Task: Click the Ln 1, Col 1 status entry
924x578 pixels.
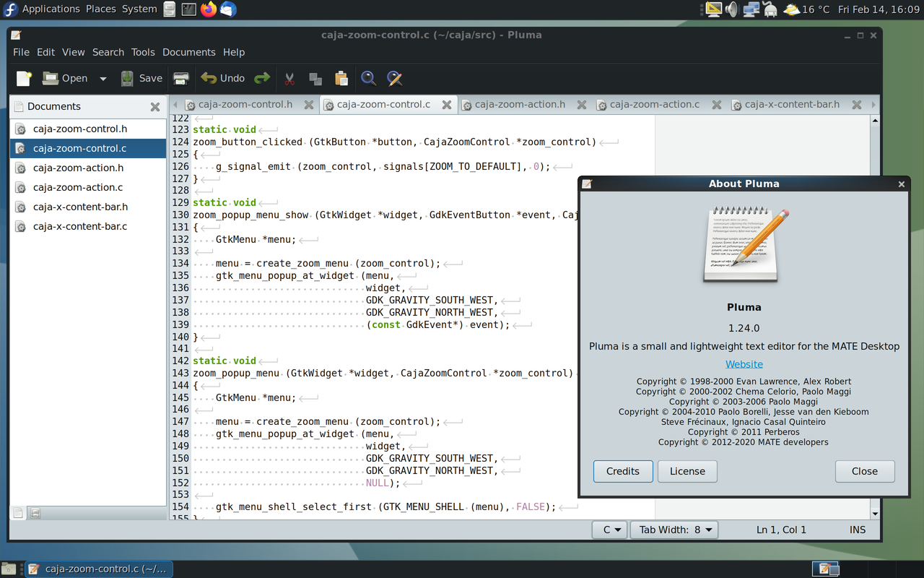Action: click(x=781, y=530)
